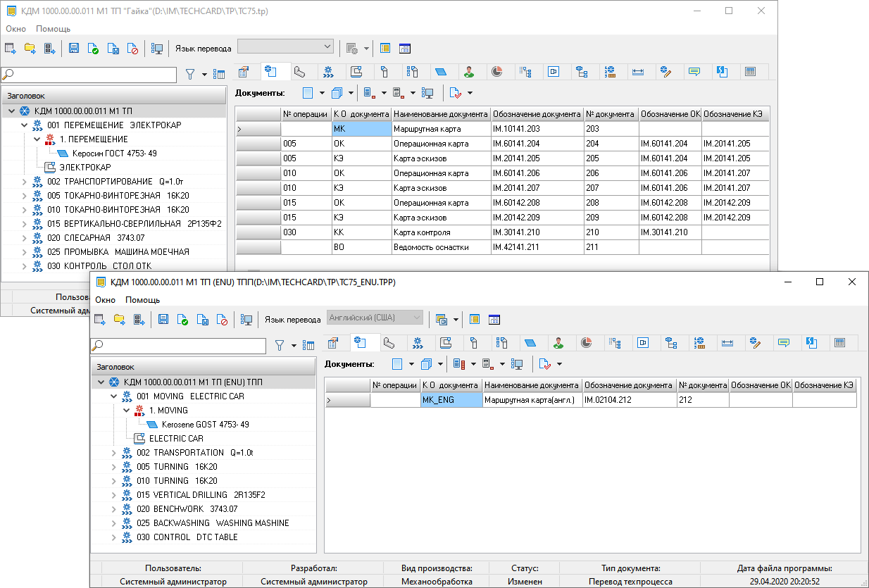Click the filter funnel icon in the ENU window

click(280, 345)
